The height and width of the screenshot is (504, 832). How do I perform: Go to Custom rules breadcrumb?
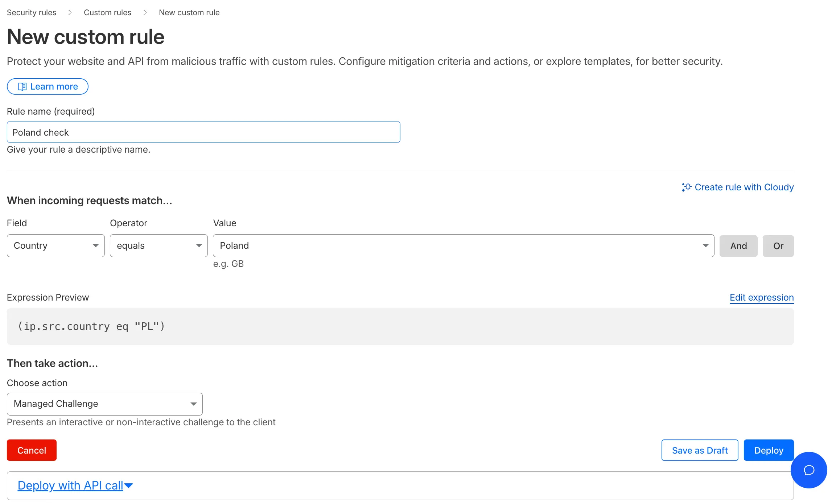coord(107,13)
